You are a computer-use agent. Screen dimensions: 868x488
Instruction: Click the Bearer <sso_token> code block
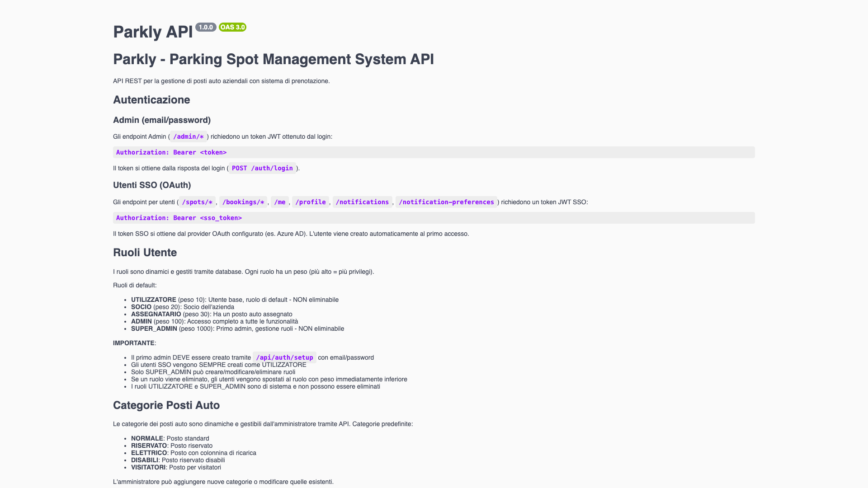click(179, 218)
